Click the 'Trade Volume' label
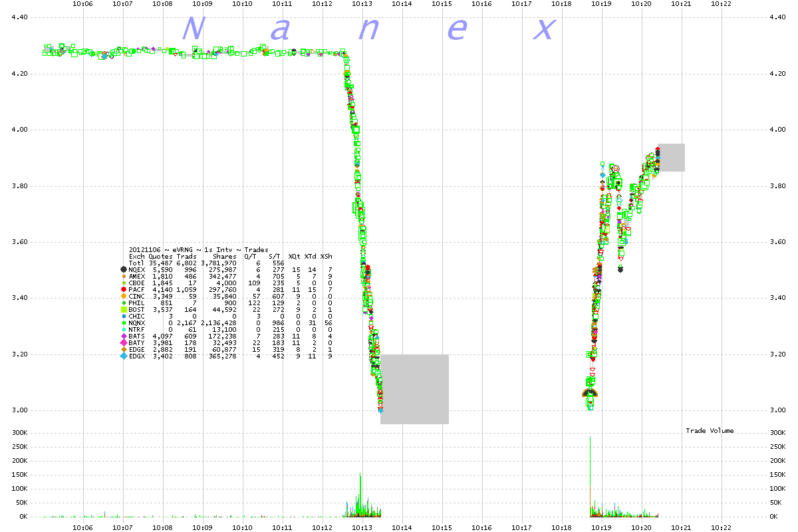 tap(710, 431)
